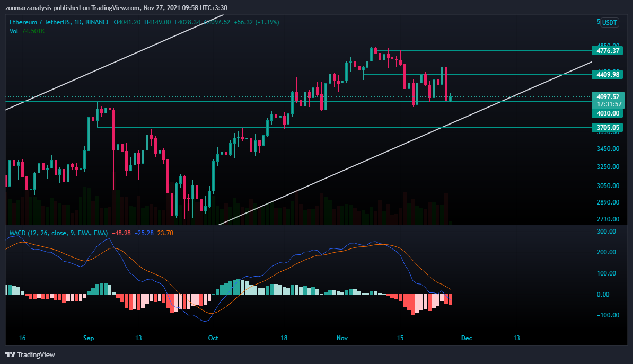Click MACD signal value 23.70
The height and width of the screenshot is (364, 633).
point(165,233)
